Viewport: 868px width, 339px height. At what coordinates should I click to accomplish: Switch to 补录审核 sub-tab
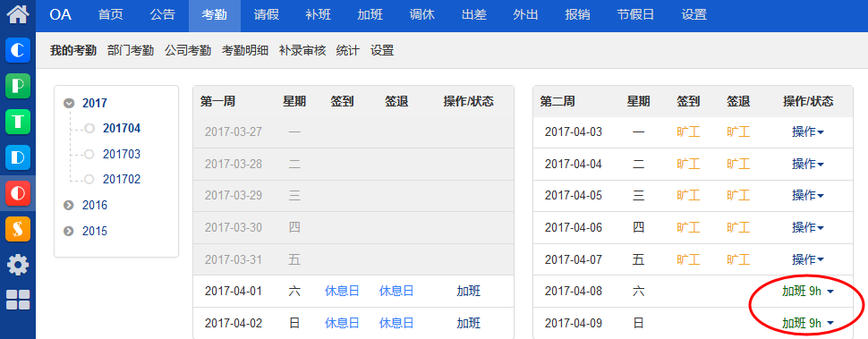(x=302, y=51)
